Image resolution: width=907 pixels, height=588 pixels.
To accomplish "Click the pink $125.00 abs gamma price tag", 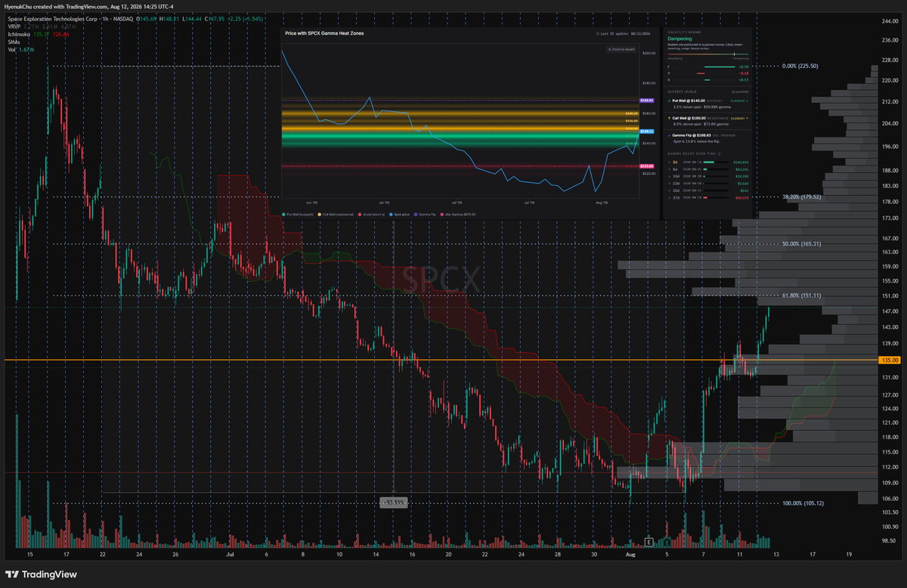I will pyautogui.click(x=646, y=166).
